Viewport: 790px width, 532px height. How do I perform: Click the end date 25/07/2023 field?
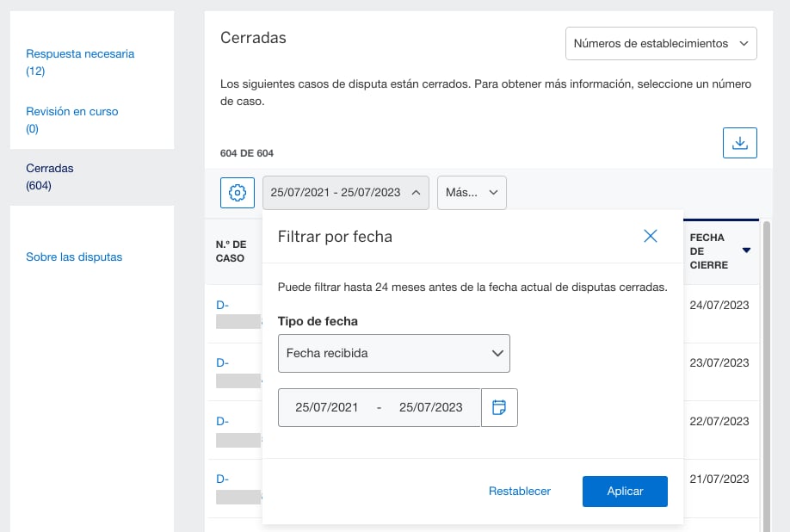click(430, 408)
